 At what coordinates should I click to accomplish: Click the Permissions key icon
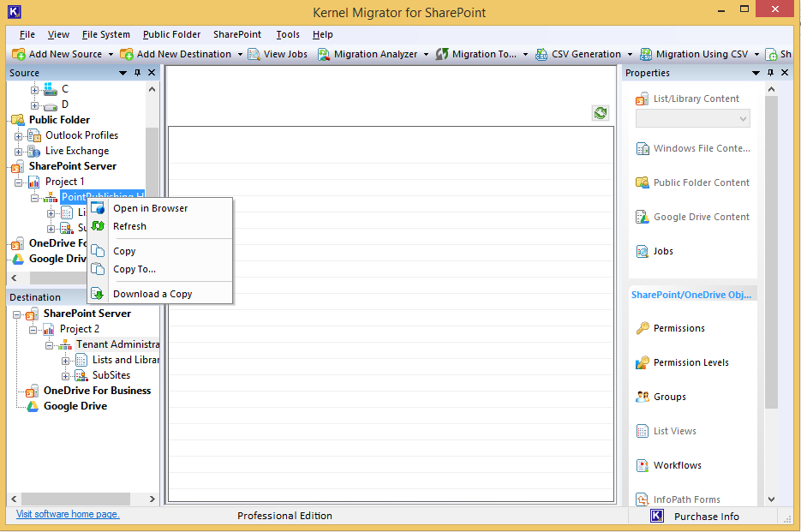coord(643,328)
